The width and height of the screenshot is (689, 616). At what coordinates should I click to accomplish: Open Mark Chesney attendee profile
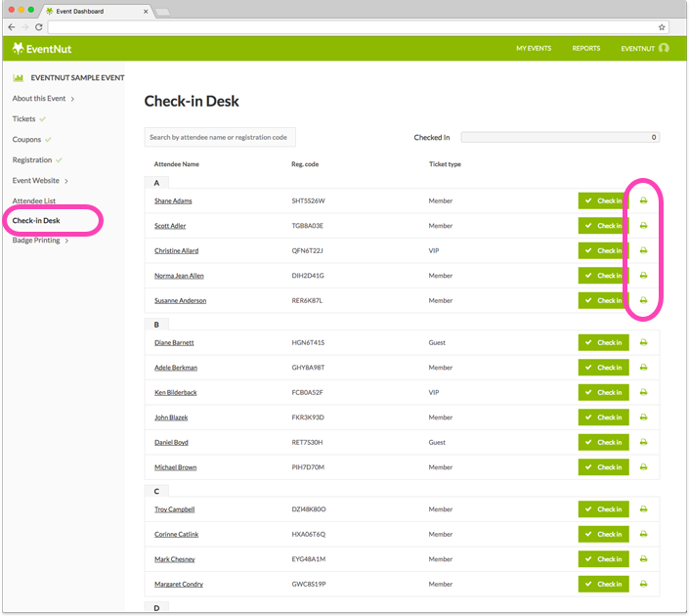[174, 559]
